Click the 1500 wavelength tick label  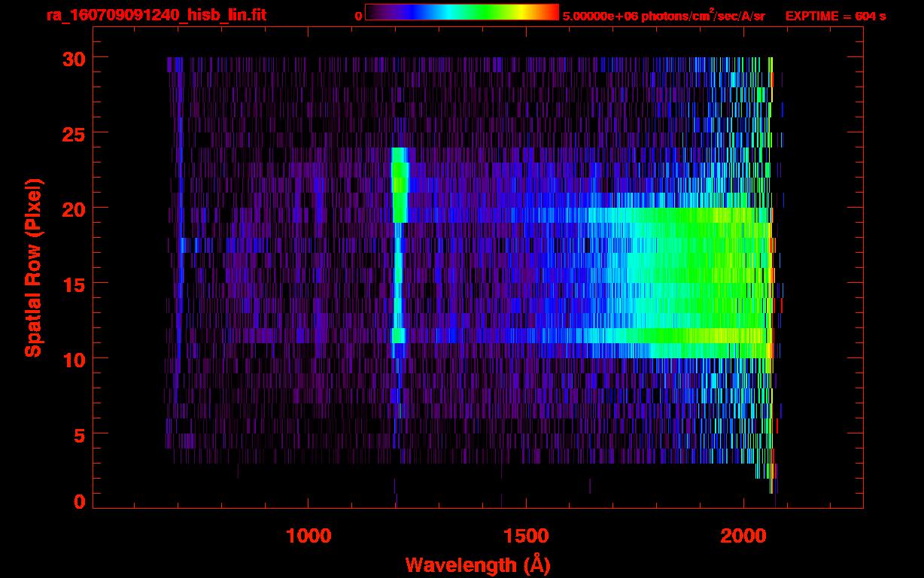(526, 535)
